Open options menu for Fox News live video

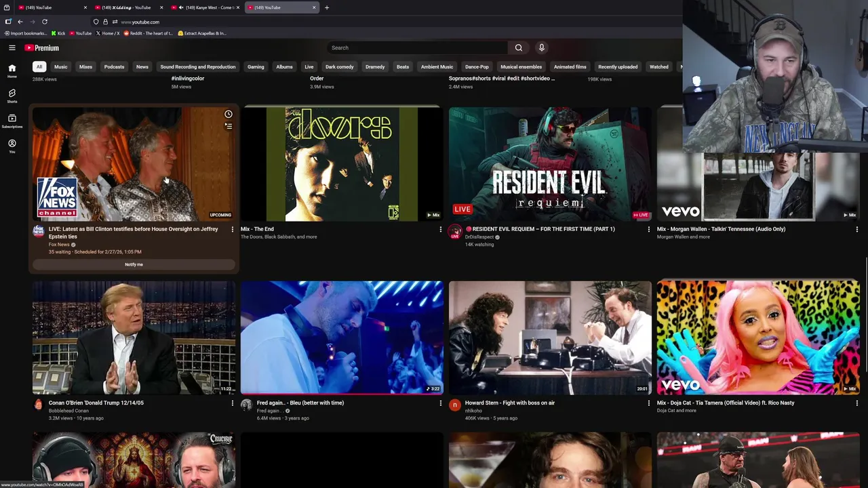(x=233, y=229)
